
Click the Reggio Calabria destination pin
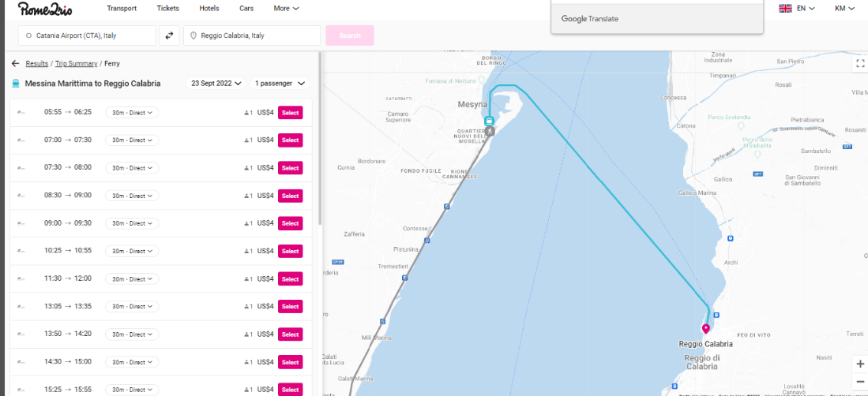(x=706, y=329)
